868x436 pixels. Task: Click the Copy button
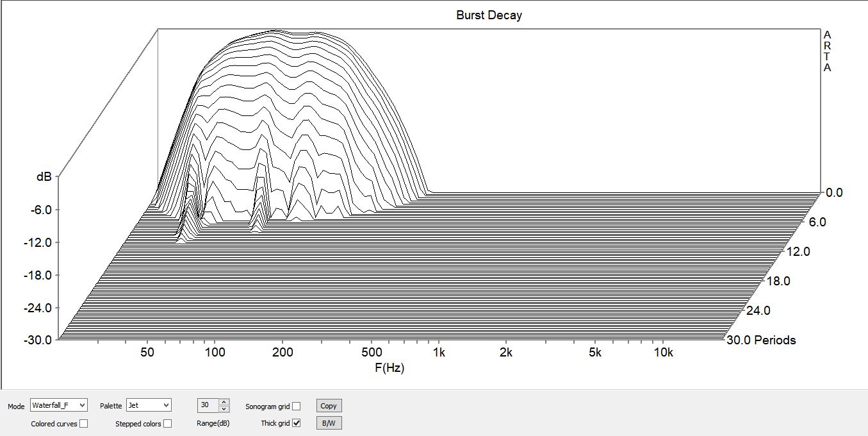click(x=328, y=406)
